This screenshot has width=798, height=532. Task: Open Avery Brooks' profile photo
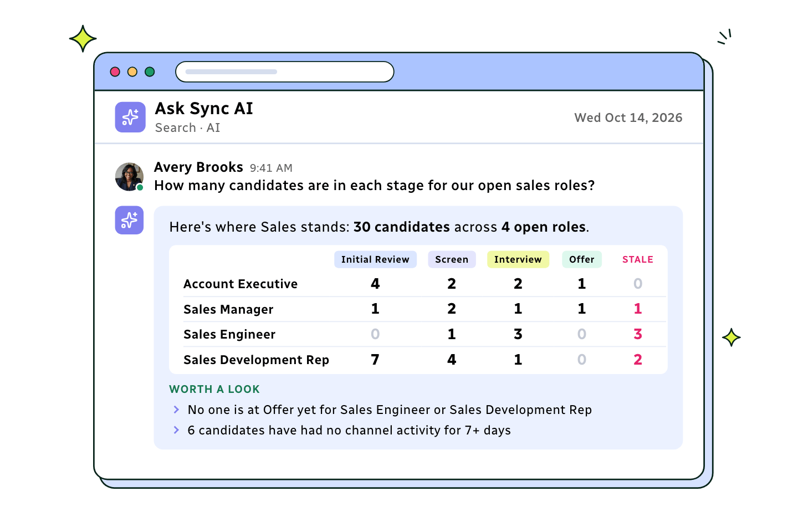click(129, 177)
